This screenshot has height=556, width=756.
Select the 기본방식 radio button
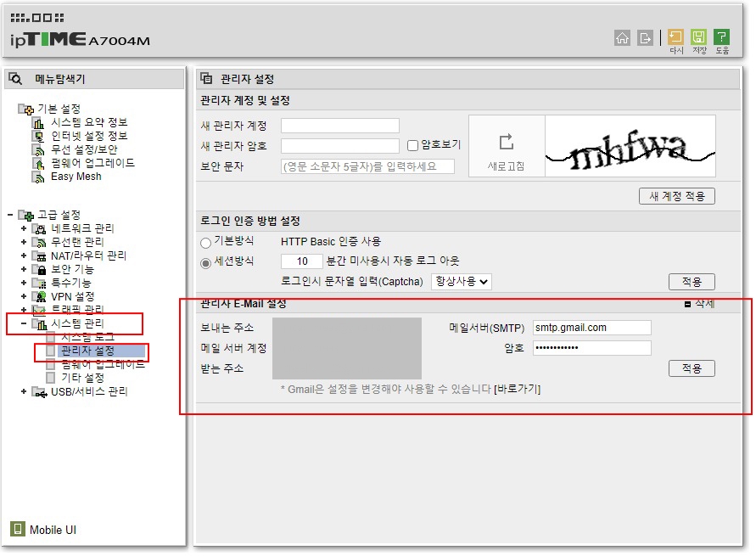click(x=206, y=243)
